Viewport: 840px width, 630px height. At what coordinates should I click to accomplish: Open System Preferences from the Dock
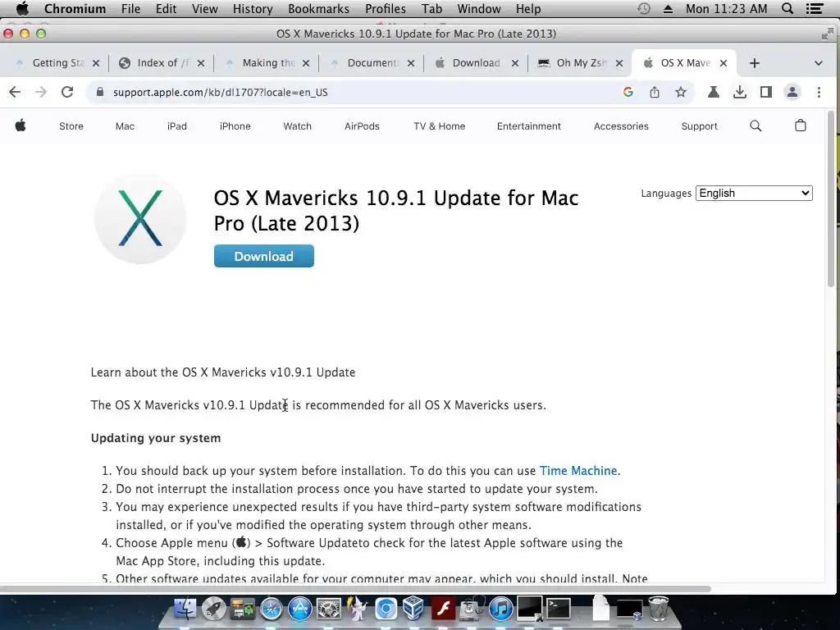tap(328, 609)
